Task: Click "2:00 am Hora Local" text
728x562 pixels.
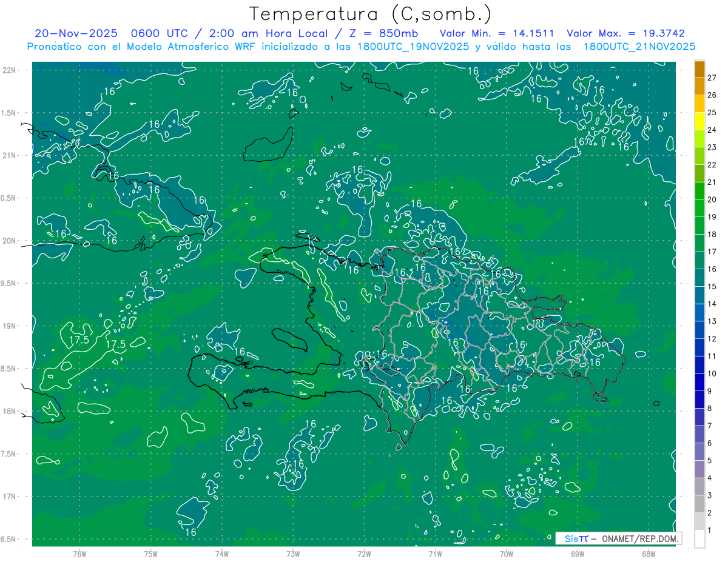Action: coord(268,33)
